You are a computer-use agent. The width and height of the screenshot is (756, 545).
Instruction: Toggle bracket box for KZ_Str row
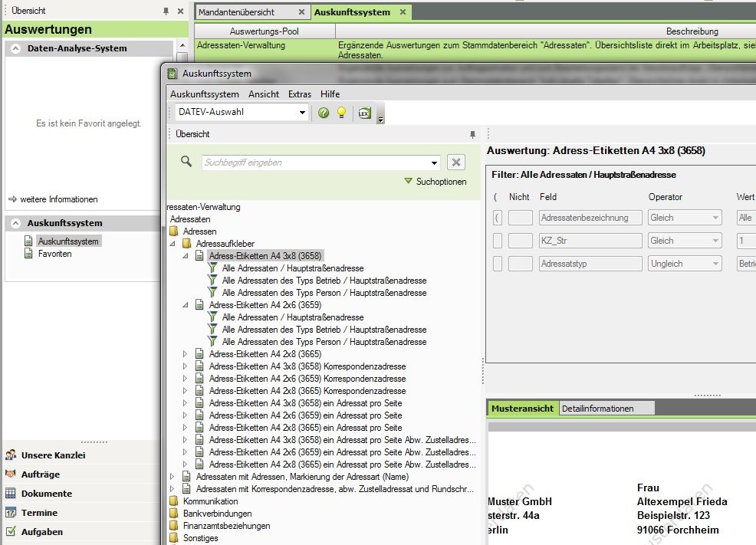coord(497,241)
